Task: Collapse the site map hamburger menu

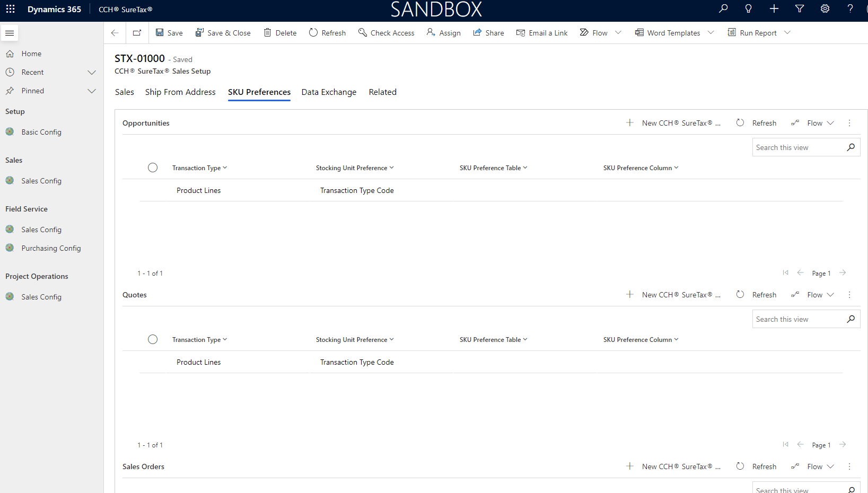Action: (x=10, y=33)
